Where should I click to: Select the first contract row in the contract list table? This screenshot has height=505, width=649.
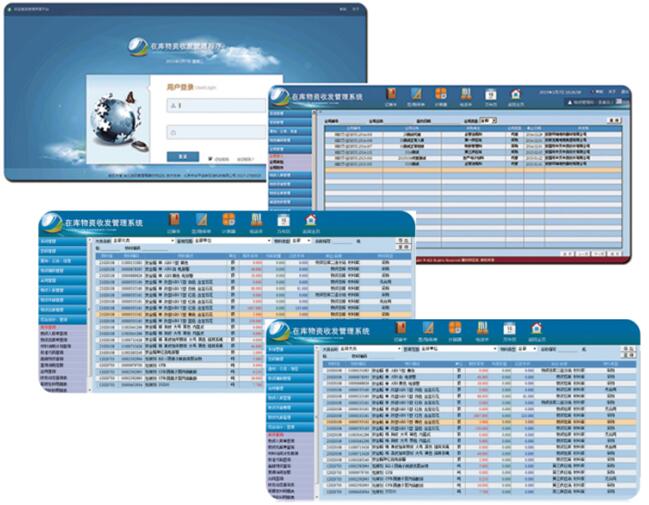[473, 135]
